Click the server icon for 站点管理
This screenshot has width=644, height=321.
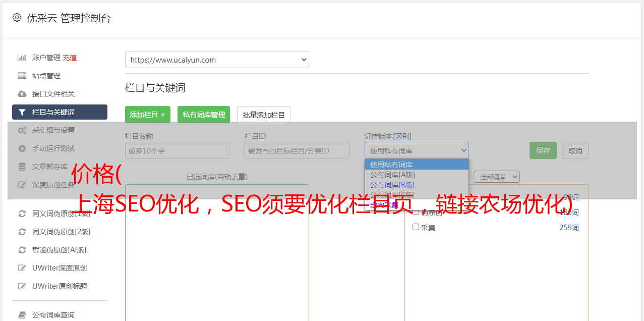[x=22, y=76]
